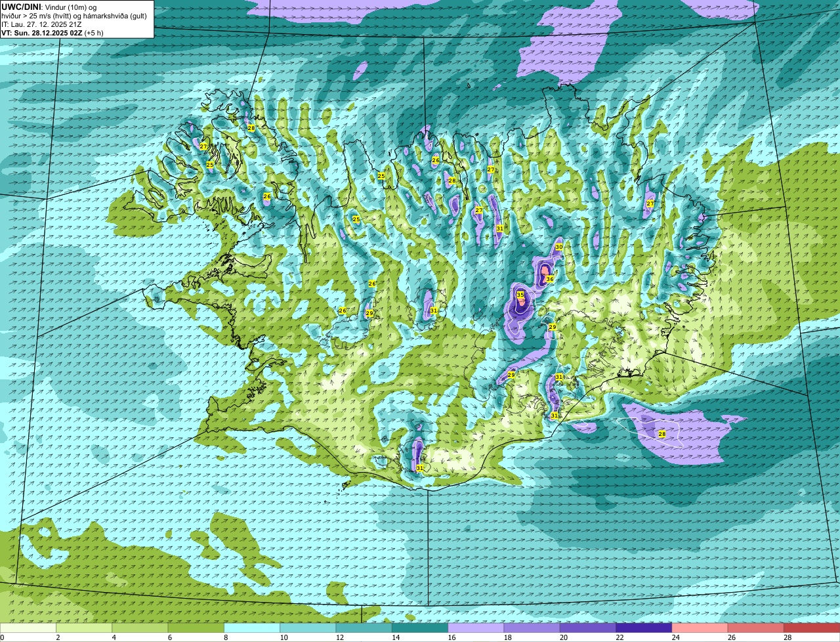The width and height of the screenshot is (840, 642).
Task: Select legend swatch between 4 and 6
Action: tap(140, 628)
